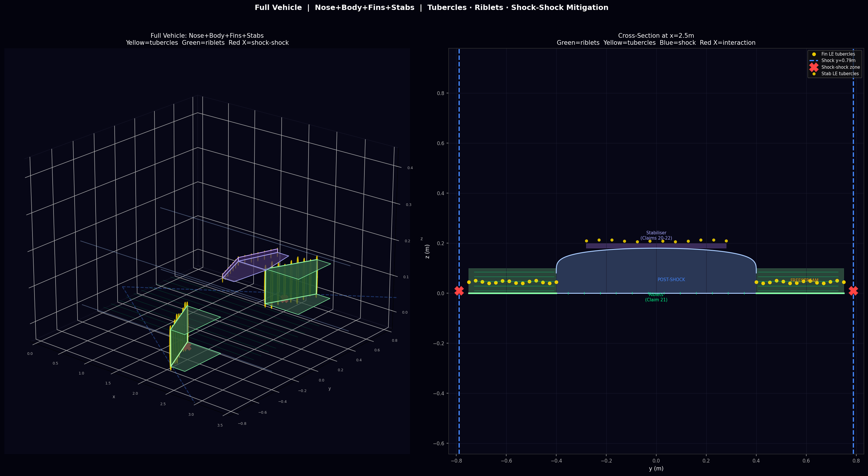The image size is (868, 476).
Task: Click the yellow dot beside 'Stab LE tubercles' legend entry
Action: (814, 74)
